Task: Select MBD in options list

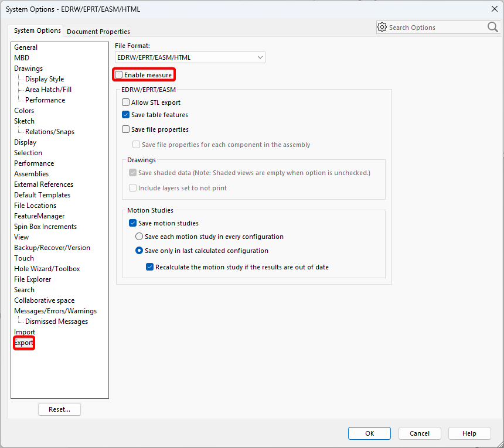Action: click(22, 58)
